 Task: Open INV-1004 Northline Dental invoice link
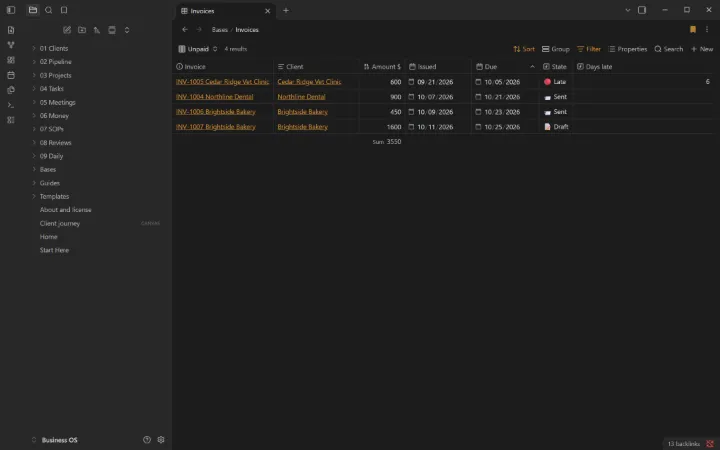(x=214, y=97)
